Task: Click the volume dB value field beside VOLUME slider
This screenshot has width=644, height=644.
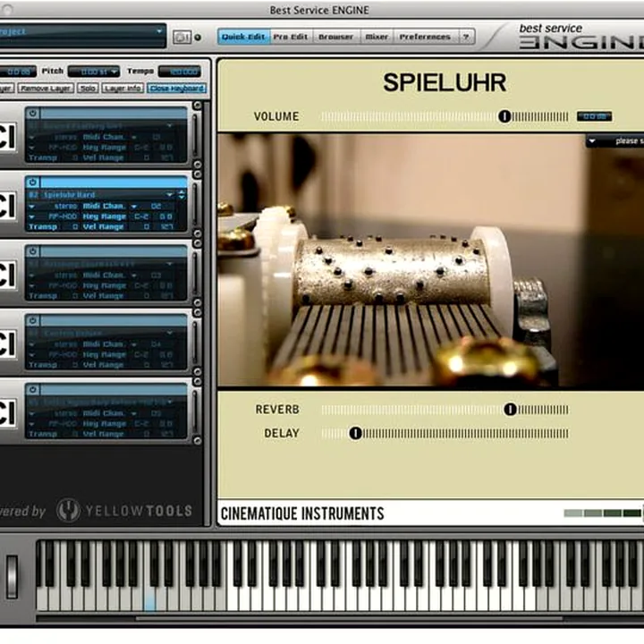Action: 594,116
